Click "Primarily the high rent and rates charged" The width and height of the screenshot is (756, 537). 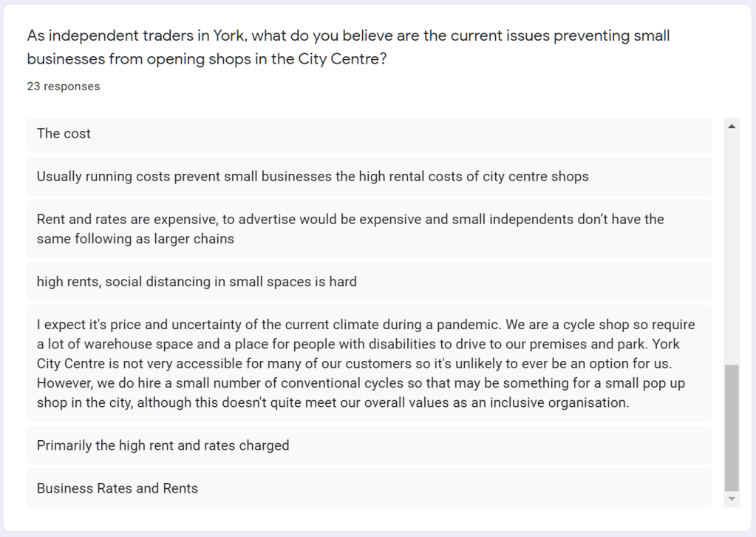pos(163,446)
